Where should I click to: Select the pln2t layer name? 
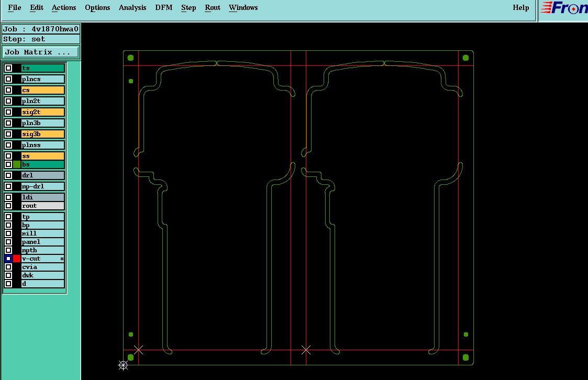[x=43, y=101]
